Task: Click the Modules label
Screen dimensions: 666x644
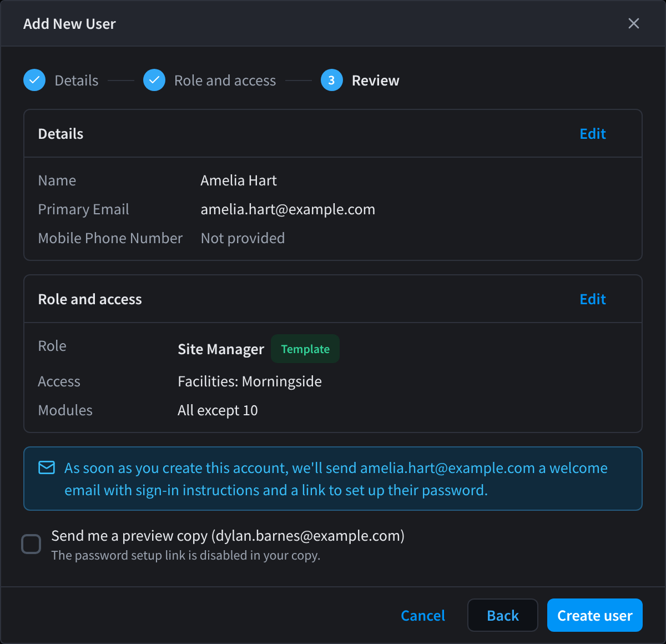Action: 65,410
